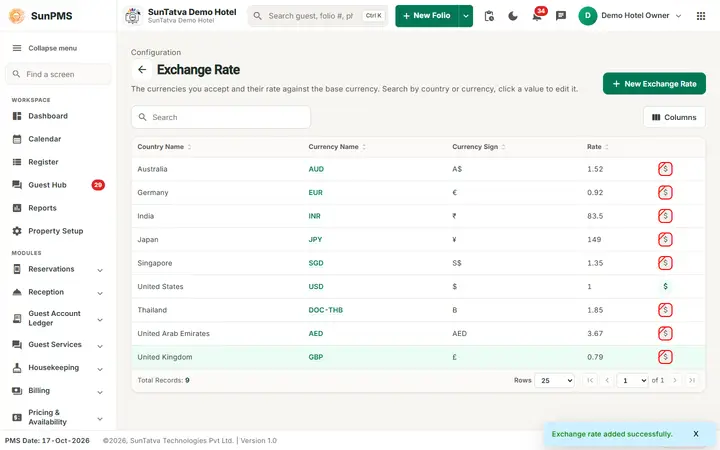Open the GBP currency link
Image resolution: width=720 pixels, height=450 pixels.
(316, 357)
